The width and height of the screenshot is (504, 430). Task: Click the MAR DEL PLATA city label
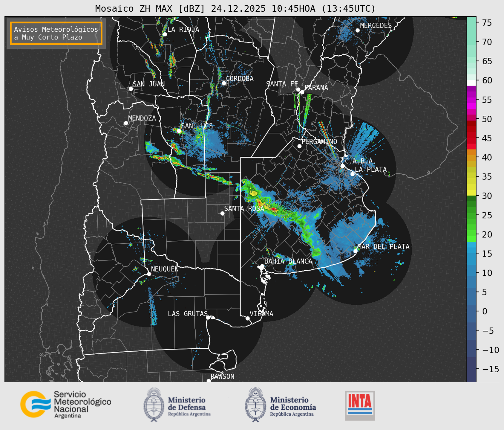pyautogui.click(x=384, y=246)
